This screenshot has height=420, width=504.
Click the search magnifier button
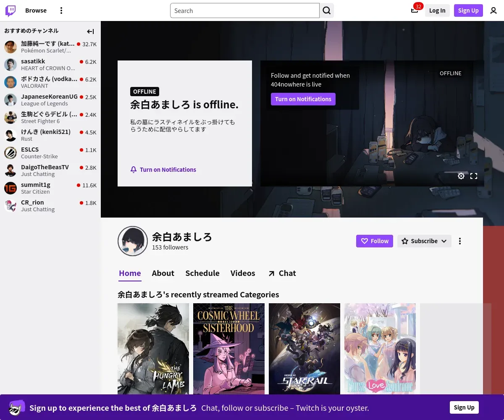click(x=327, y=10)
